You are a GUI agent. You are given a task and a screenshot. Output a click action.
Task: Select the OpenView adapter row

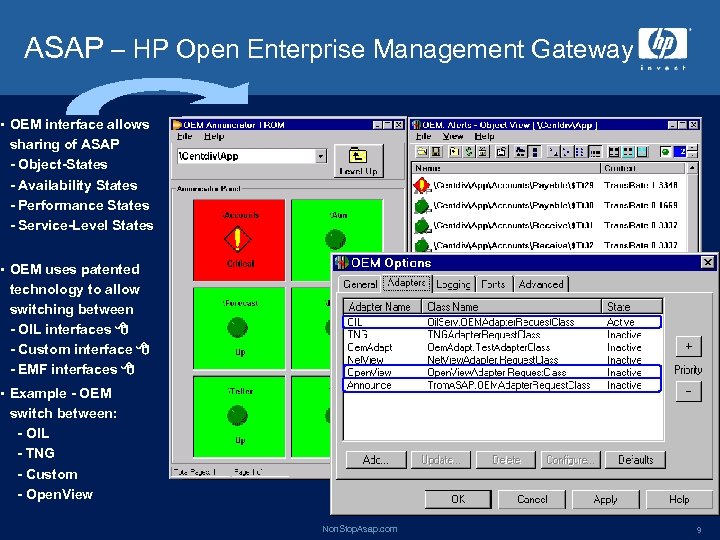point(502,372)
